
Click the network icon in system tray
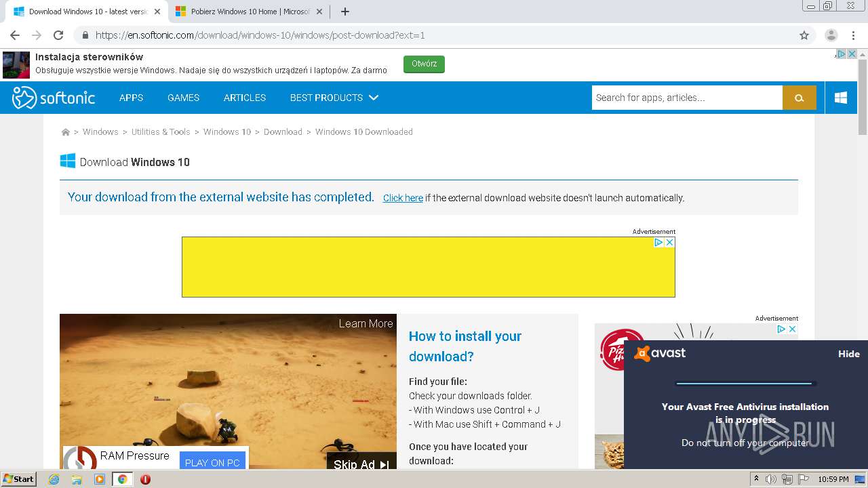[787, 479]
